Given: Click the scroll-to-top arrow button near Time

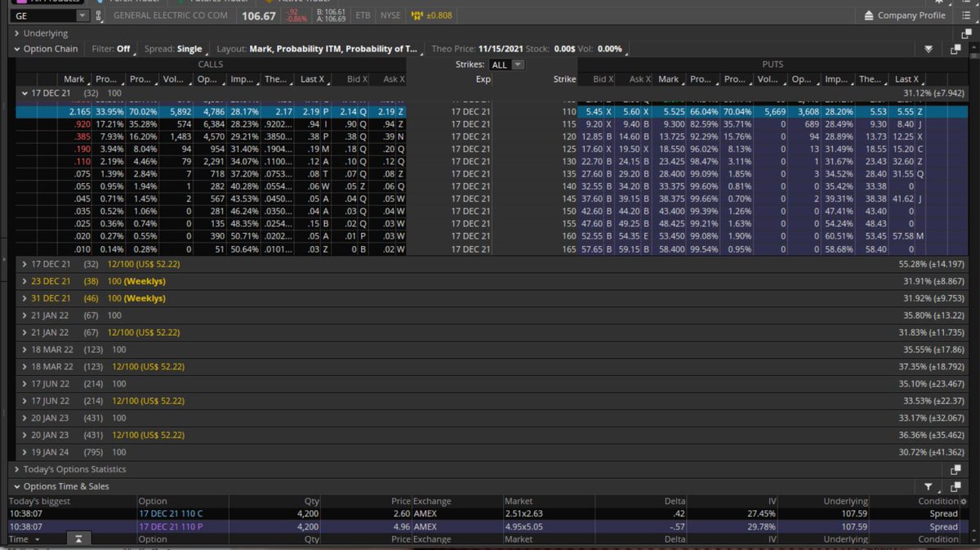Looking at the screenshot, I should click(78, 539).
